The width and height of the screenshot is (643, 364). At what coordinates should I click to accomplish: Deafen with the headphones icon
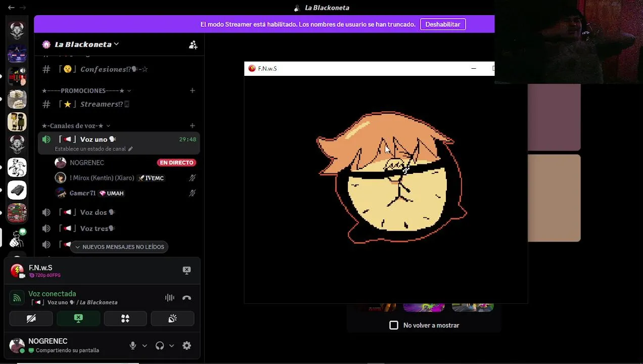160,346
